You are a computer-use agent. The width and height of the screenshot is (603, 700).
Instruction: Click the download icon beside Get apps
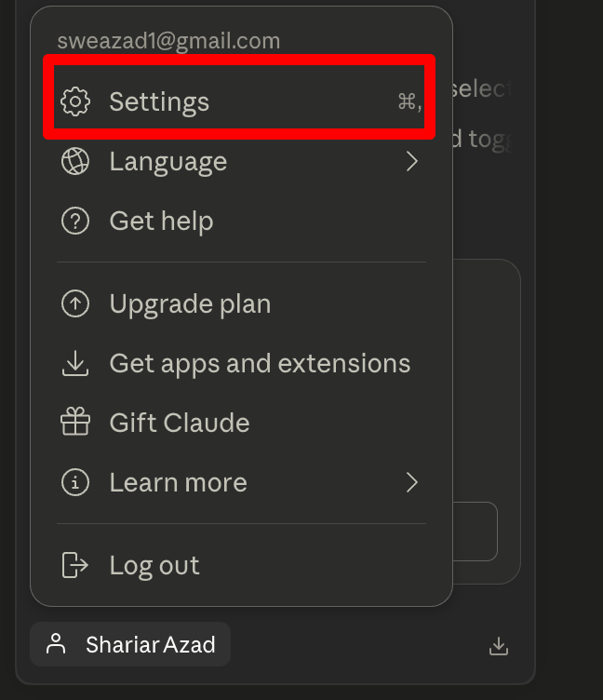(x=75, y=363)
